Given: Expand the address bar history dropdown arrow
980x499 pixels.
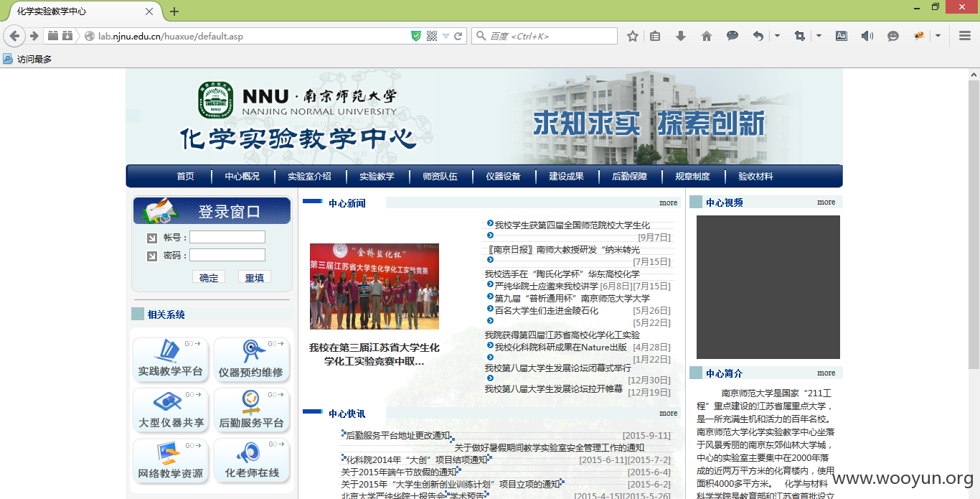Looking at the screenshot, I should [446, 36].
